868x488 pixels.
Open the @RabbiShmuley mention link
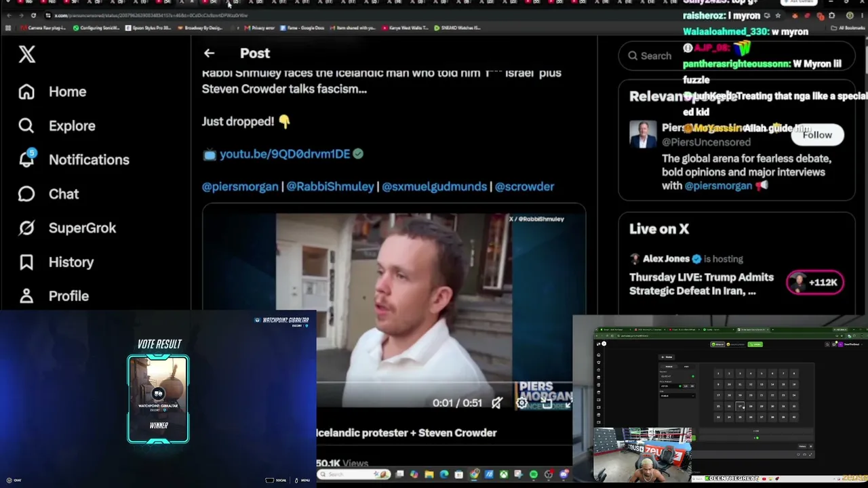tap(330, 186)
